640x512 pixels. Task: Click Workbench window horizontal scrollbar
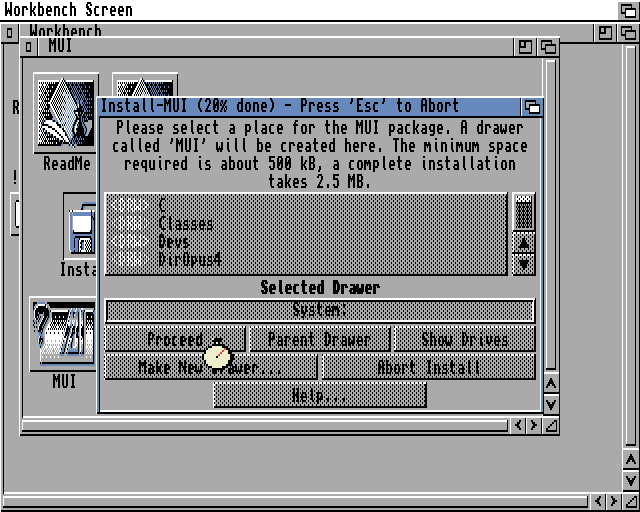coord(295,502)
